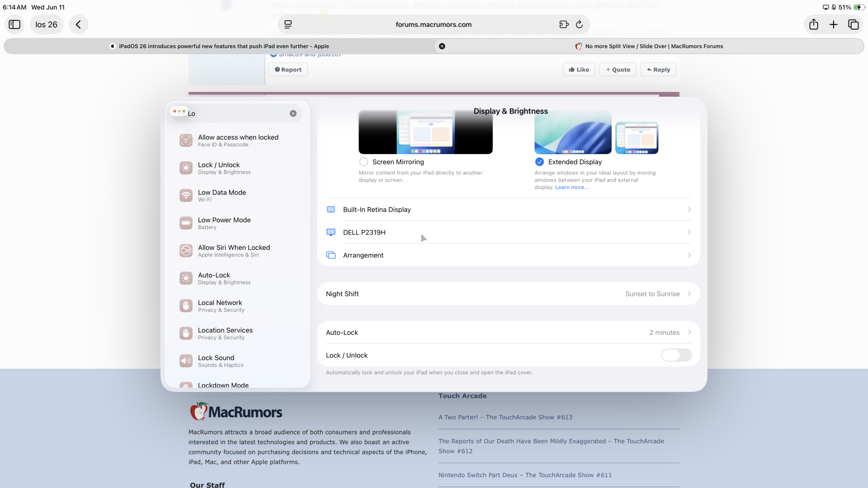
Task: Toggle the Safari sidebar icon
Action: point(14,25)
